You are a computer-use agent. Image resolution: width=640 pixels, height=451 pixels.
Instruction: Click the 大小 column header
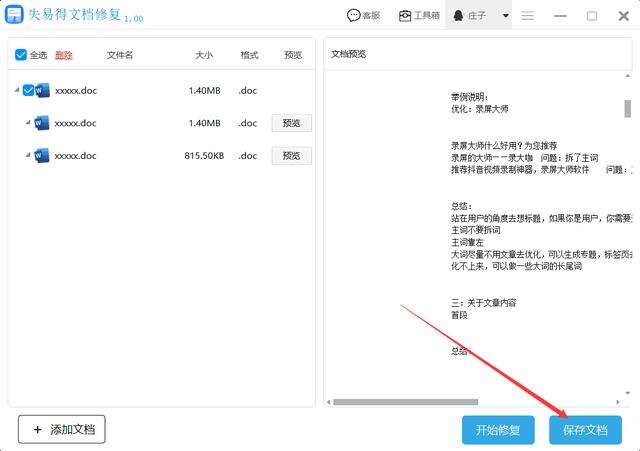click(204, 55)
